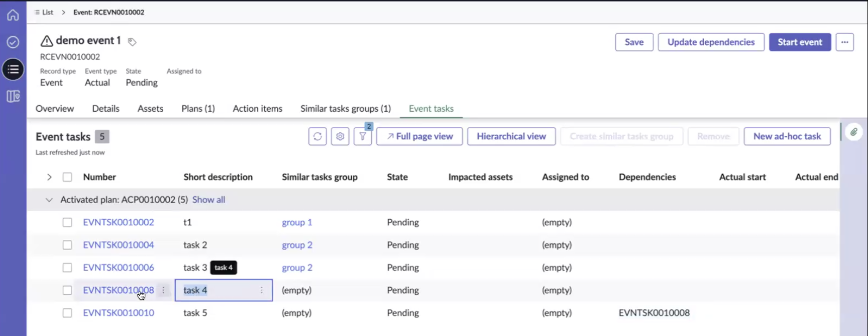Image resolution: width=868 pixels, height=336 pixels.
Task: Switch to the Assets tab
Action: click(151, 109)
